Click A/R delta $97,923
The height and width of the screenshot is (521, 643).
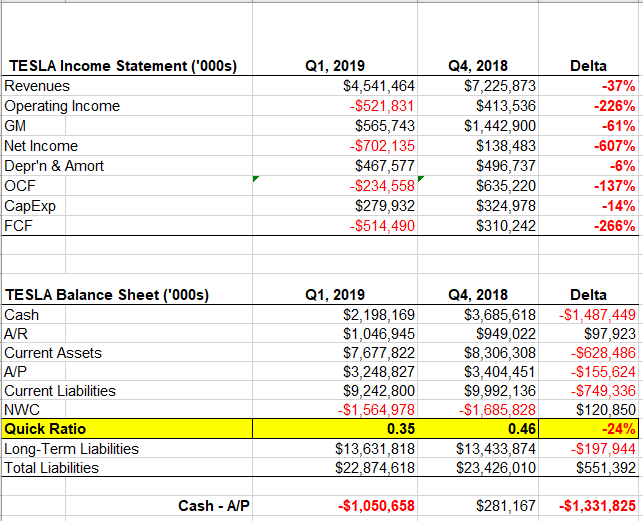(x=610, y=334)
